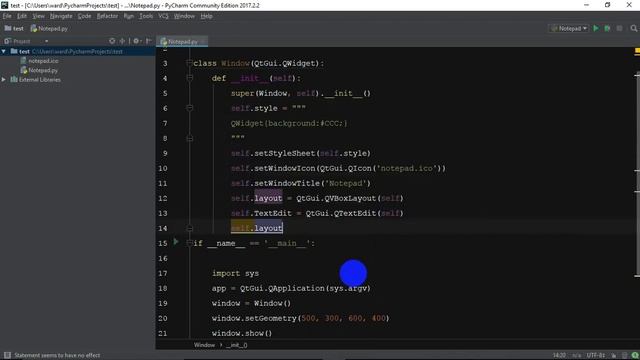Image resolution: width=640 pixels, height=360 pixels.
Task: Close the Notepad.py editor tab
Action: pyautogui.click(x=203, y=41)
